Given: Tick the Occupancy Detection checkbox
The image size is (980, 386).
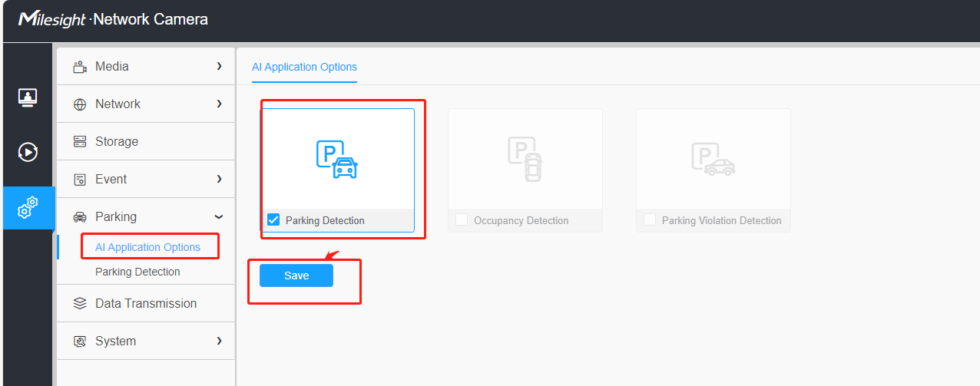Looking at the screenshot, I should tap(462, 220).
